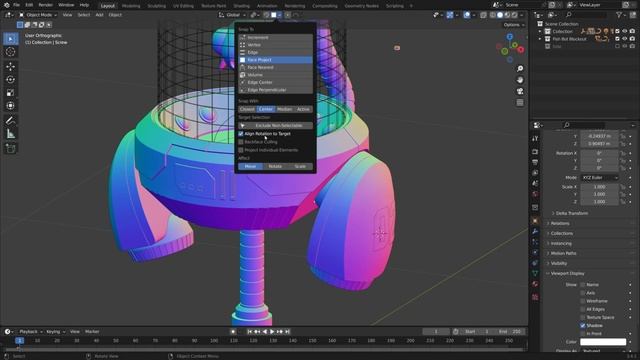Choose Vertex in Snap To list
640x360 pixels.
[276, 45]
